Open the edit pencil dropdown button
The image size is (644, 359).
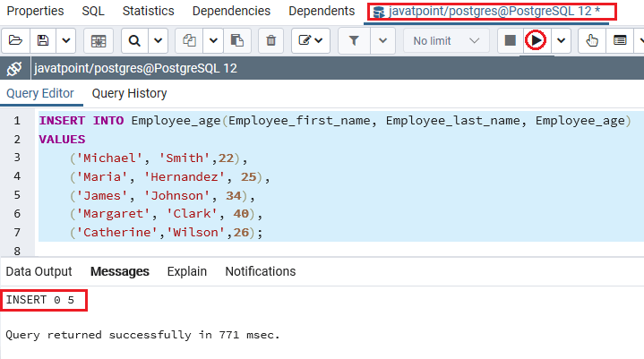311,40
